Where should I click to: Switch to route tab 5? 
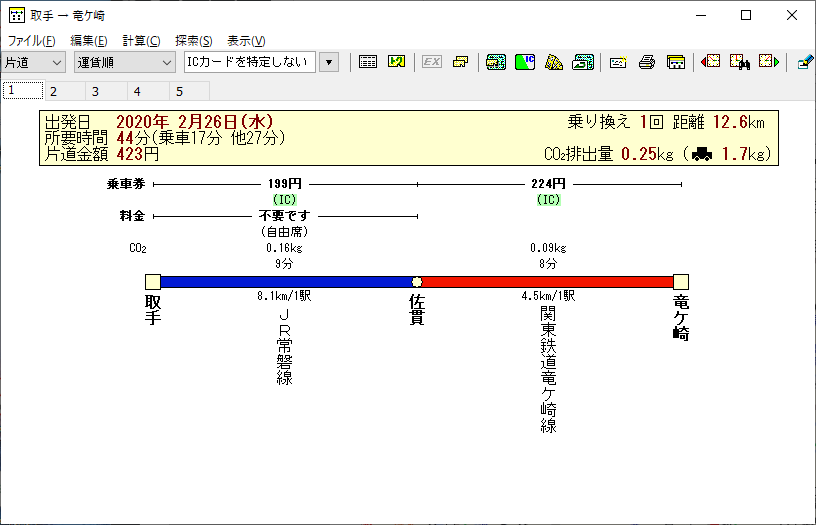point(189,91)
